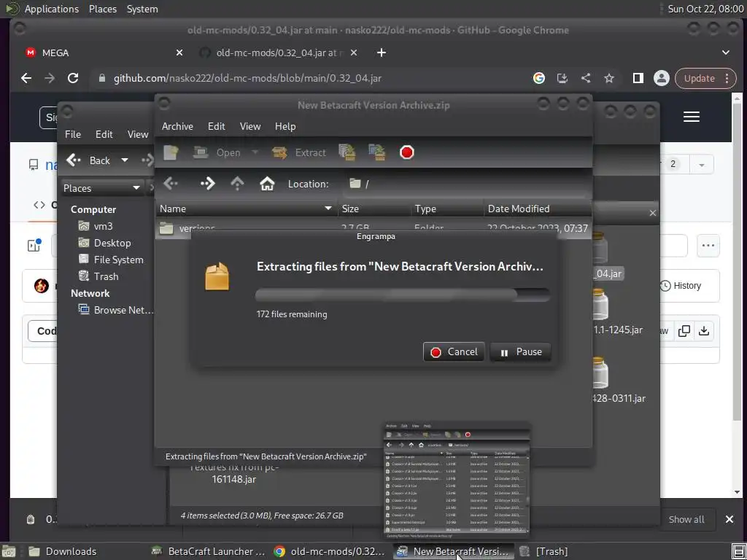
Task: Switch to BetaCraft Launcher taskbar item
Action: [x=209, y=551]
